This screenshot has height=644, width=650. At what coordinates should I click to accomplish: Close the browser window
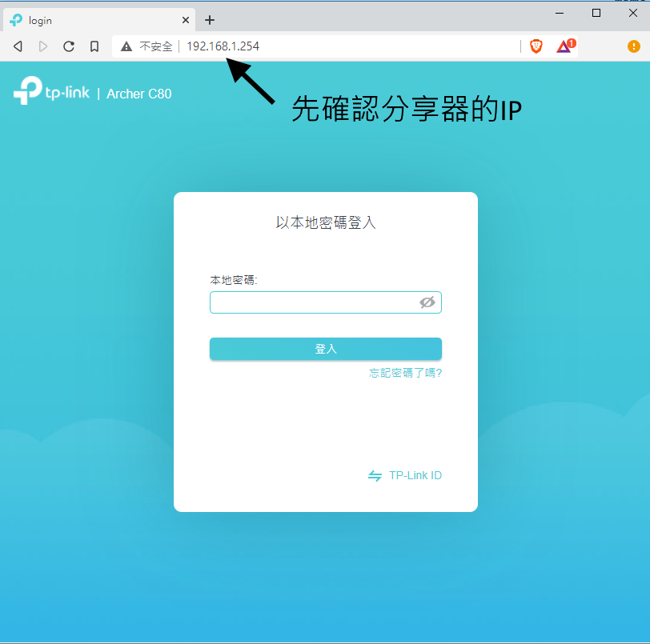[x=632, y=14]
